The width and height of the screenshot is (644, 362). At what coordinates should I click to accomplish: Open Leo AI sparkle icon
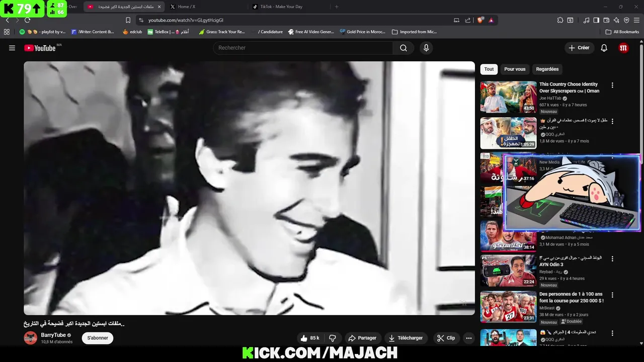(x=616, y=20)
